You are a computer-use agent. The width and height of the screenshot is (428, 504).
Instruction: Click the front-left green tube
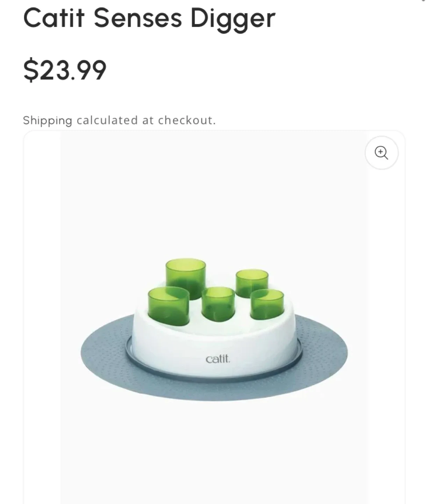tap(168, 305)
